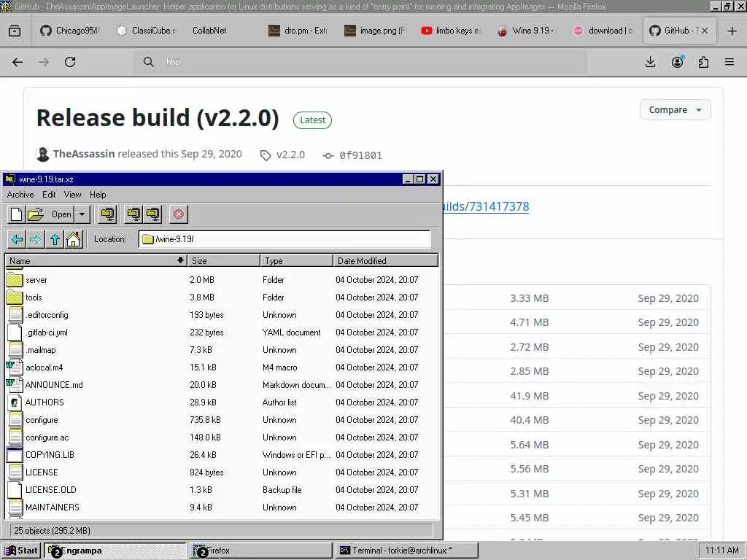Switch to the dro.pm tab

pyautogui.click(x=298, y=31)
